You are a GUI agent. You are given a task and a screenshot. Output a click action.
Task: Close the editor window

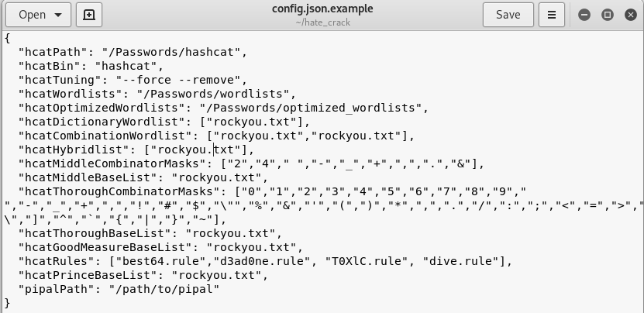[630, 15]
